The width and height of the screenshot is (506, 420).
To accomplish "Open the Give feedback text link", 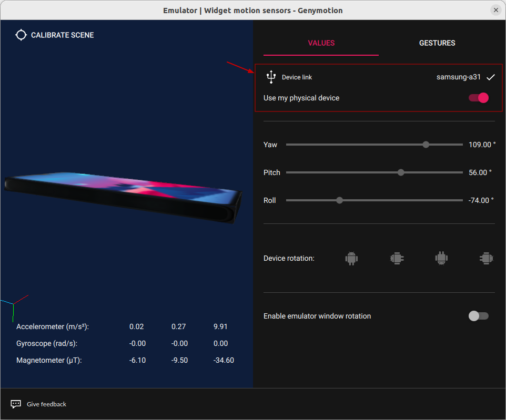I will coord(46,404).
